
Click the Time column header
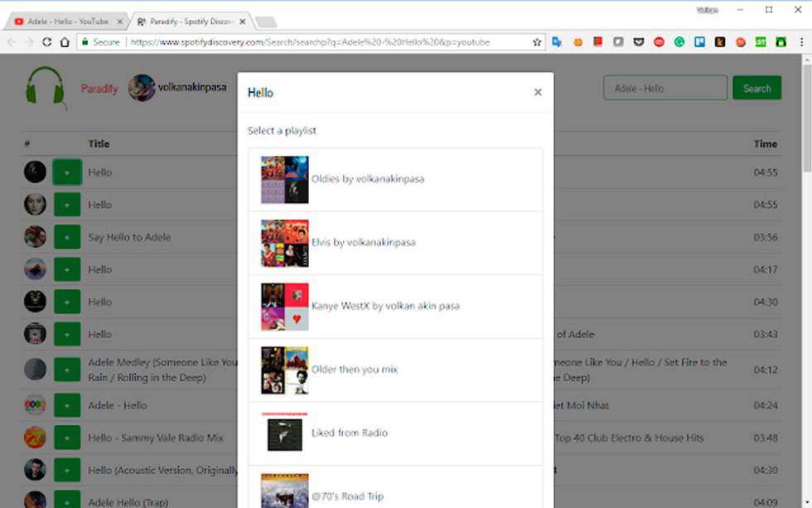point(766,144)
